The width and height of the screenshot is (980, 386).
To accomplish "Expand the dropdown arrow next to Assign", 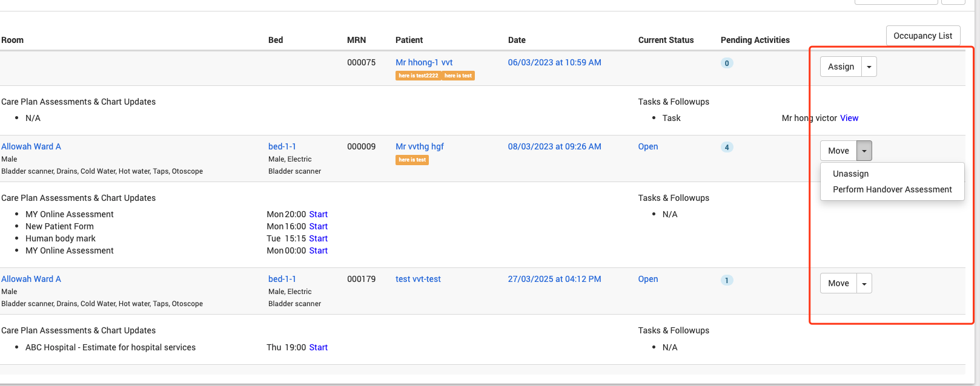I will click(x=869, y=67).
